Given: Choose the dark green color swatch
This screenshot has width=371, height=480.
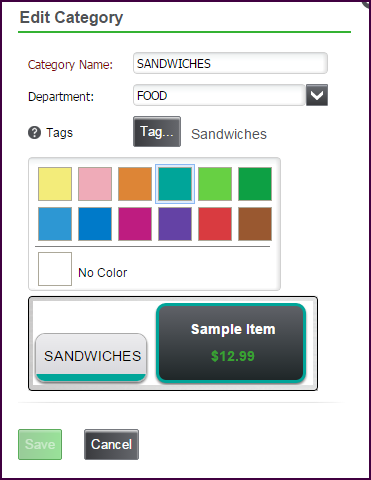Looking at the screenshot, I should pyautogui.click(x=255, y=184).
